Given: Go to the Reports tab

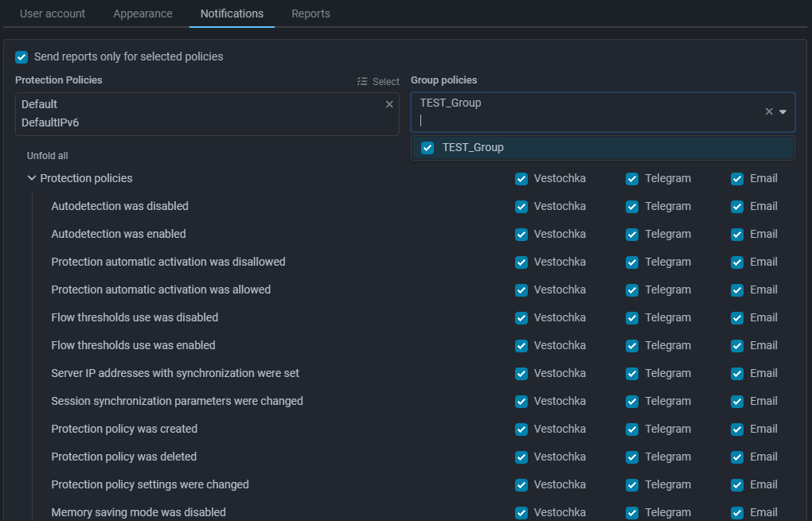Looking at the screenshot, I should [310, 14].
